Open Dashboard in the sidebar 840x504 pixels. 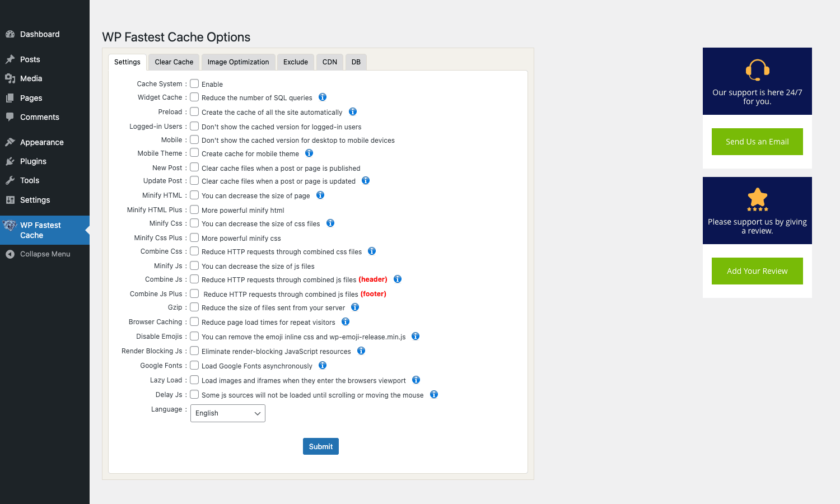coord(45,34)
